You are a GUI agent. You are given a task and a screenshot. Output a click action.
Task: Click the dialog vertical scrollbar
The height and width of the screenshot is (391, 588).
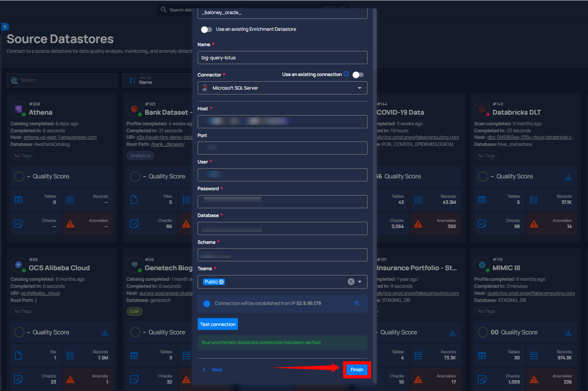pos(375,40)
